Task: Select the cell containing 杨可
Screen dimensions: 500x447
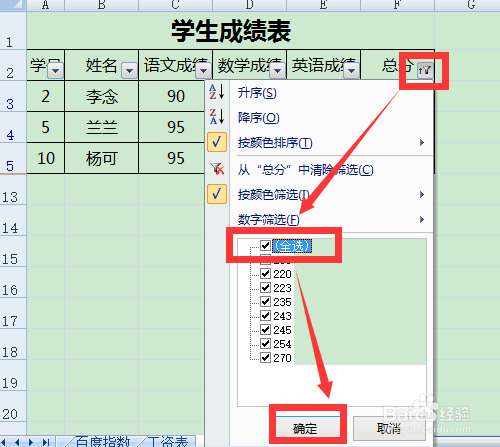Action: coord(101,158)
